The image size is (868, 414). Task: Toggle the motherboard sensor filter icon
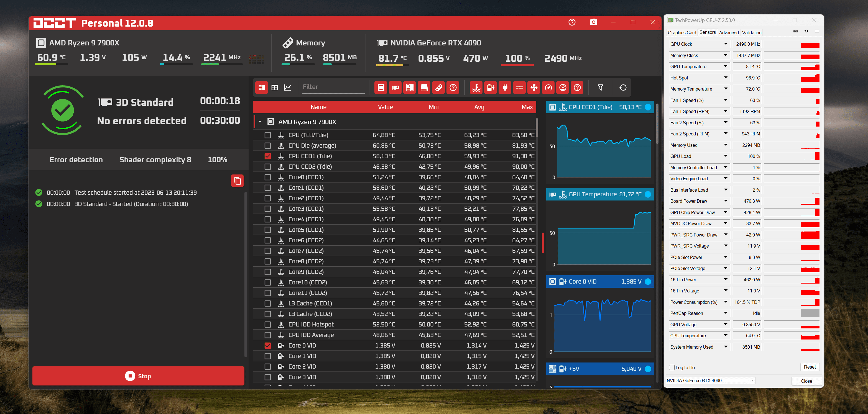click(x=410, y=88)
